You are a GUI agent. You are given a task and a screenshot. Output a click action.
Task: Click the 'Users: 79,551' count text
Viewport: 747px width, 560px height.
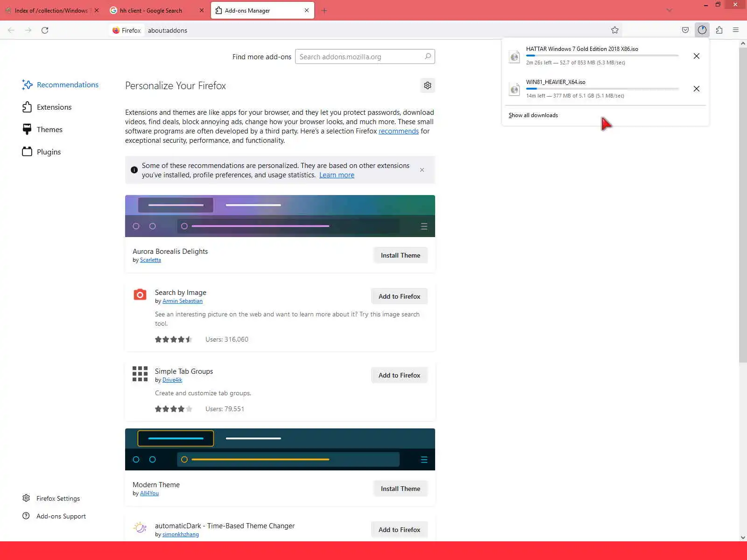(225, 409)
